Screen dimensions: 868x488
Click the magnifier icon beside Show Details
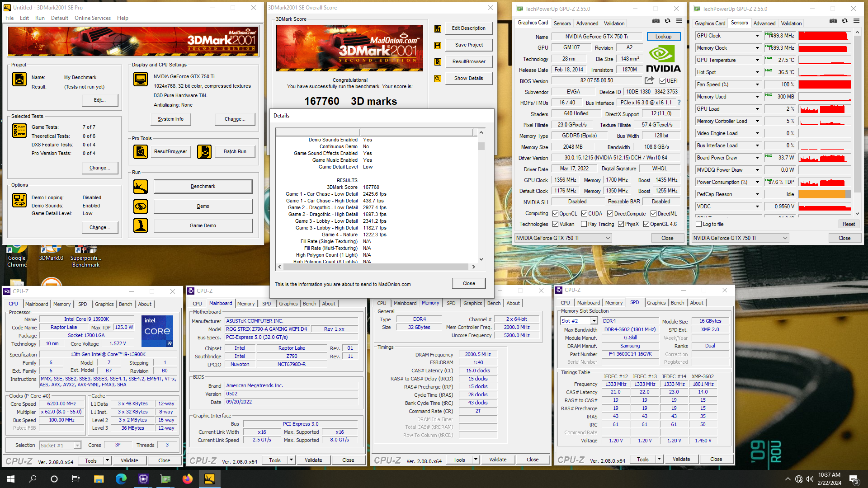438,79
